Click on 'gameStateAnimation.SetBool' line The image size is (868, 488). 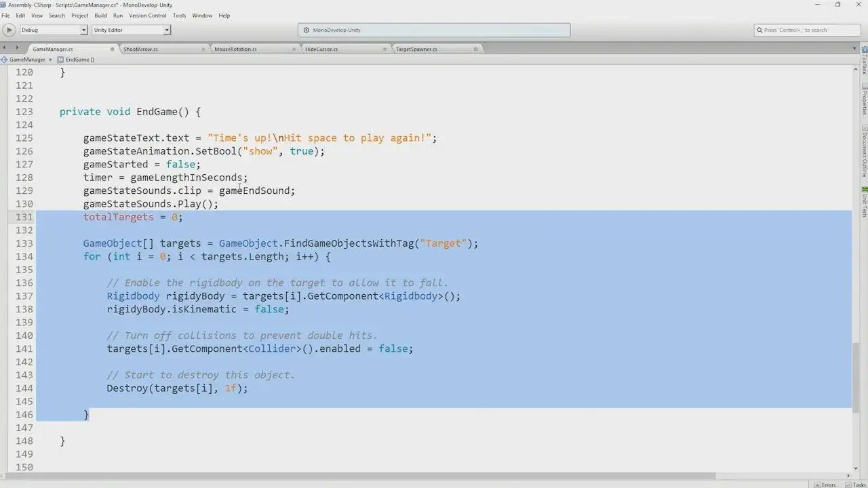pos(204,151)
